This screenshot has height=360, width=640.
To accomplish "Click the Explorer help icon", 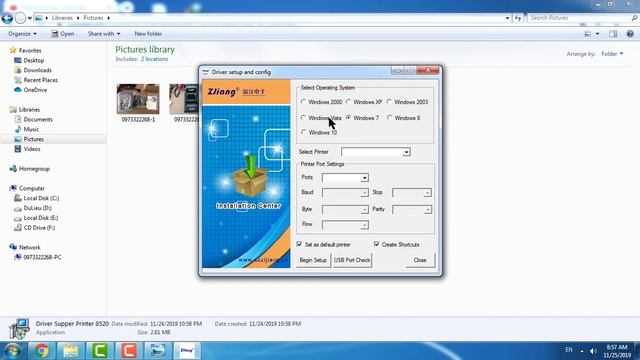I will pyautogui.click(x=630, y=34).
